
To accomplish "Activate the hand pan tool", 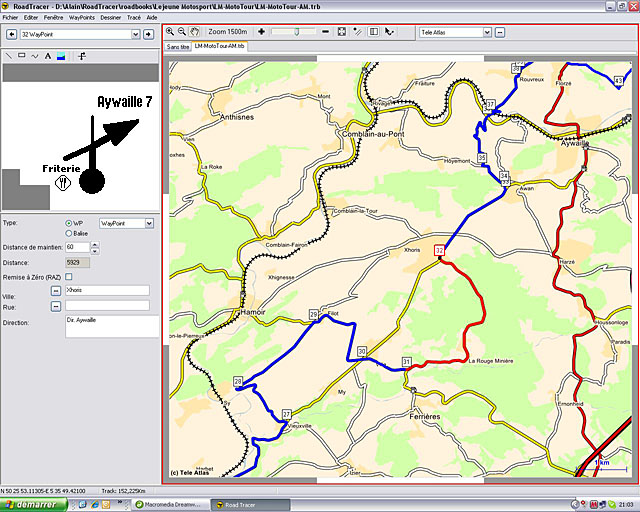I will point(195,31).
